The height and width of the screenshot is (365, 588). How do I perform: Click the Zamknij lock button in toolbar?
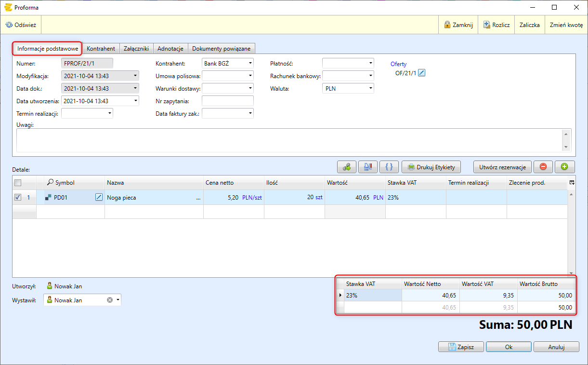point(458,25)
